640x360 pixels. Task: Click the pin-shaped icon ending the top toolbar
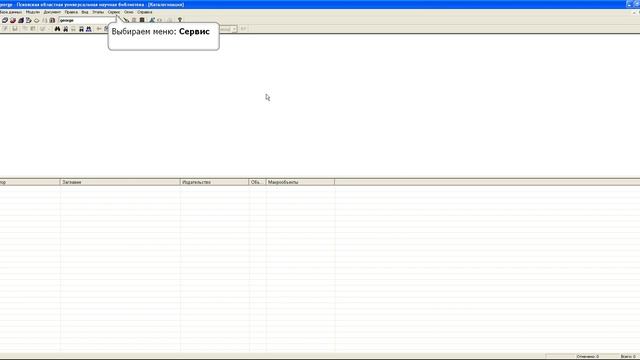(x=180, y=20)
